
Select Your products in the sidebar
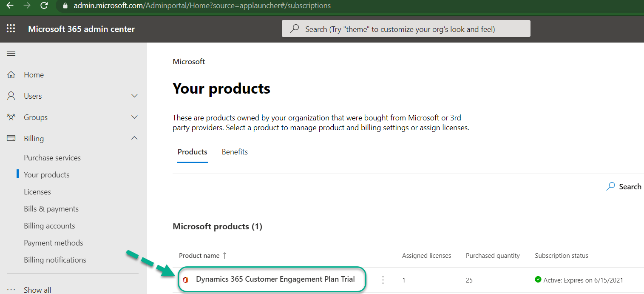coord(47,175)
